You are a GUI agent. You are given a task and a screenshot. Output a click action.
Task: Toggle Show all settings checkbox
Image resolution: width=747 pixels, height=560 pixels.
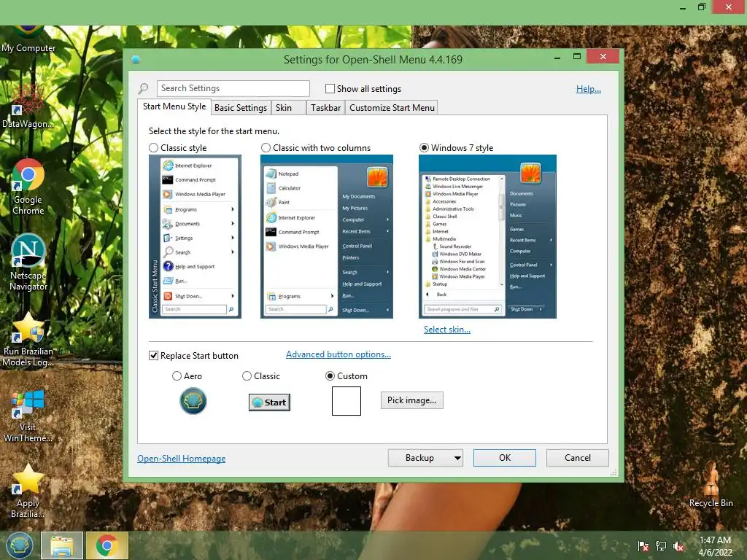tap(330, 88)
